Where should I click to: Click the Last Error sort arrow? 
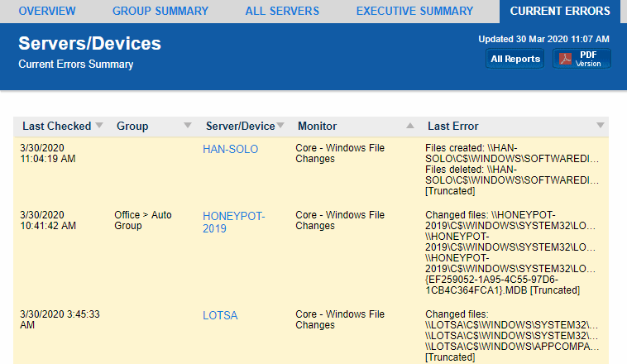tap(601, 126)
